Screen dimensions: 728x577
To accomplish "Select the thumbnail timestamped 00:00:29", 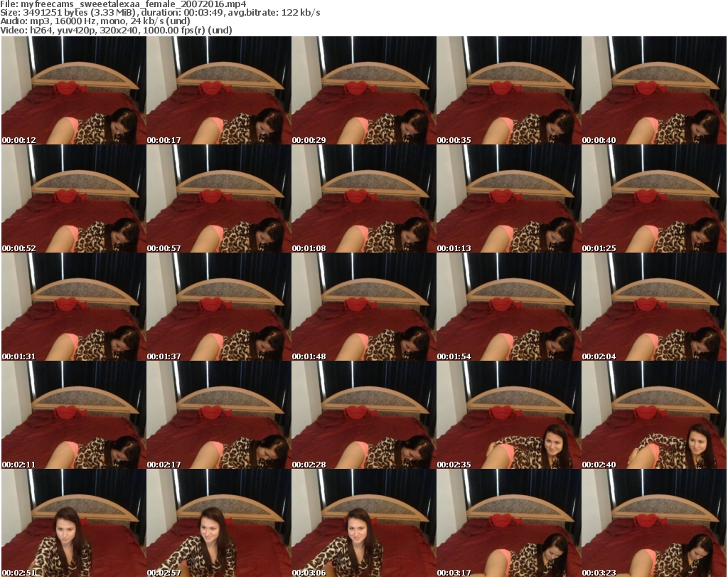I will [x=364, y=90].
